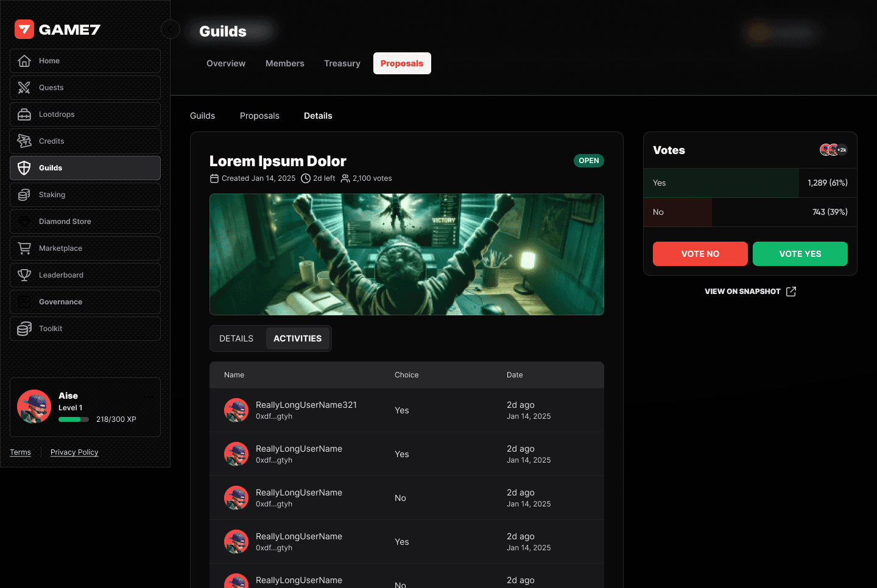Switch to the Overview tab

[x=226, y=63]
